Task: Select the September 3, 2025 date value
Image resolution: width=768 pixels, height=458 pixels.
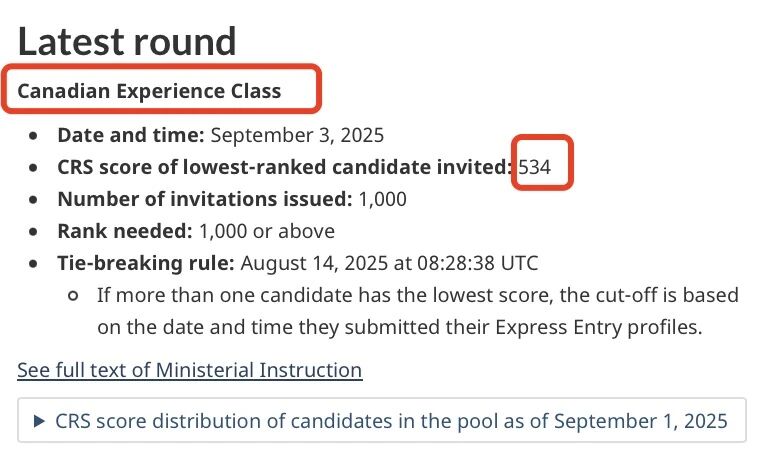Action: pos(297,135)
